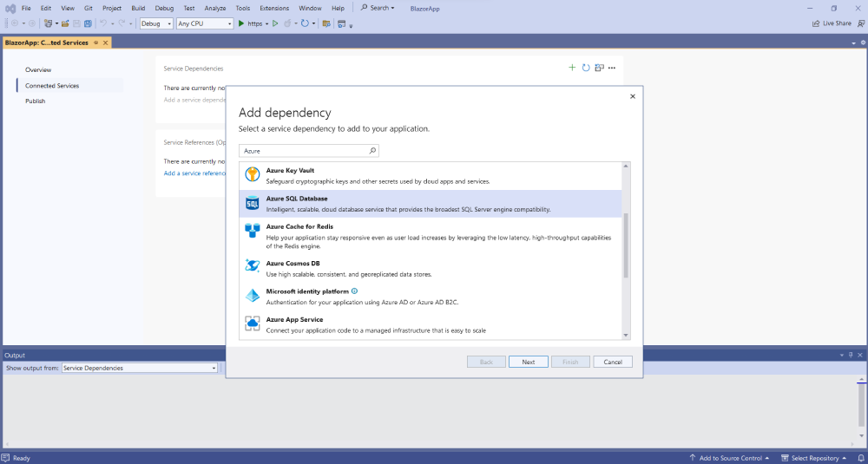Viewport: 868px width, 464px height.
Task: Click the Navigate Forward arrow
Action: (32, 23)
